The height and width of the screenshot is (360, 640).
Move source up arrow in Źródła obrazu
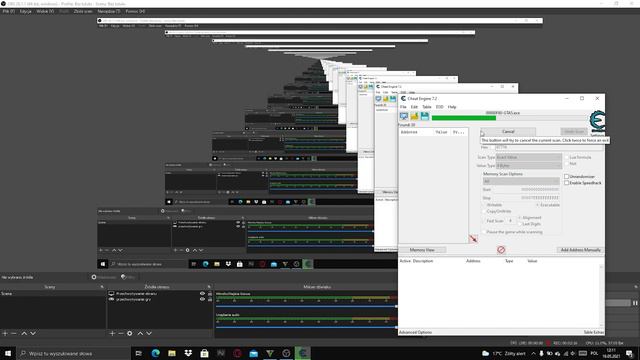140,333
